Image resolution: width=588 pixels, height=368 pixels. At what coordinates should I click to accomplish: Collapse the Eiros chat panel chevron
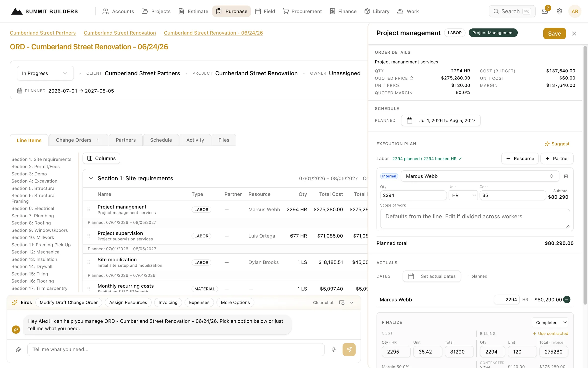(x=352, y=302)
